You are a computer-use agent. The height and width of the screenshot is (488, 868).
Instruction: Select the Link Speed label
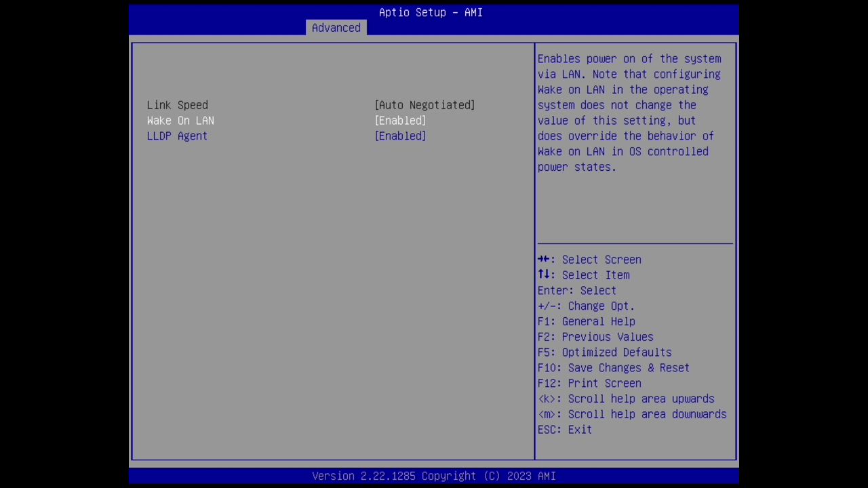pyautogui.click(x=178, y=105)
